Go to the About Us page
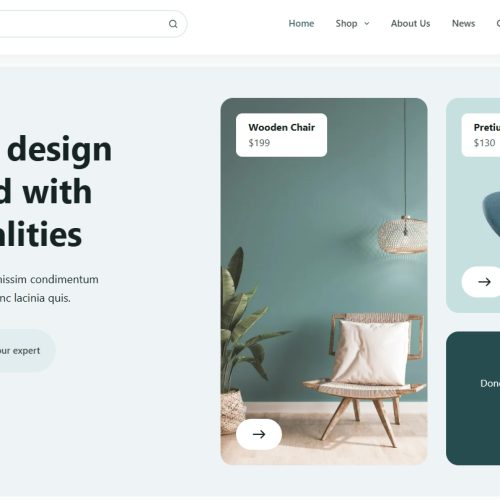500x500 pixels. (410, 24)
